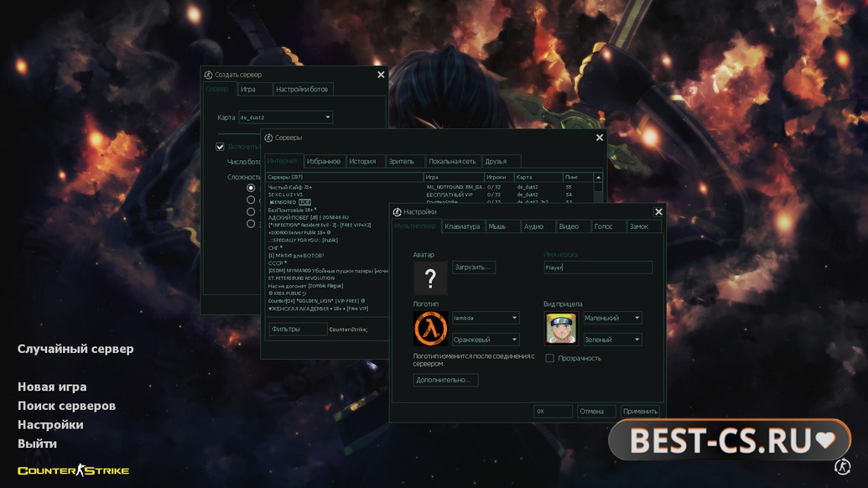Screen dimensions: 868x488
Task: Click the Counter-Strike icon in Настройки title bar
Action: click(397, 212)
